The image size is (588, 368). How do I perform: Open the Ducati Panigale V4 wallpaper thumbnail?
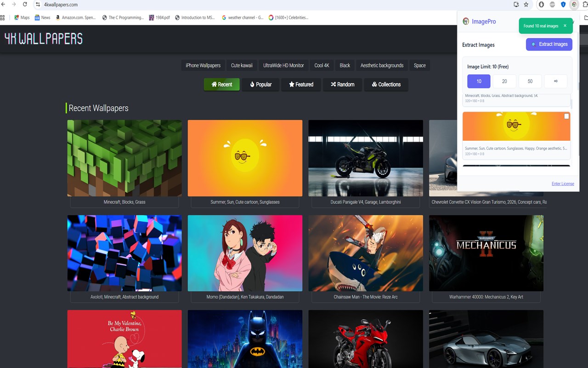366,158
